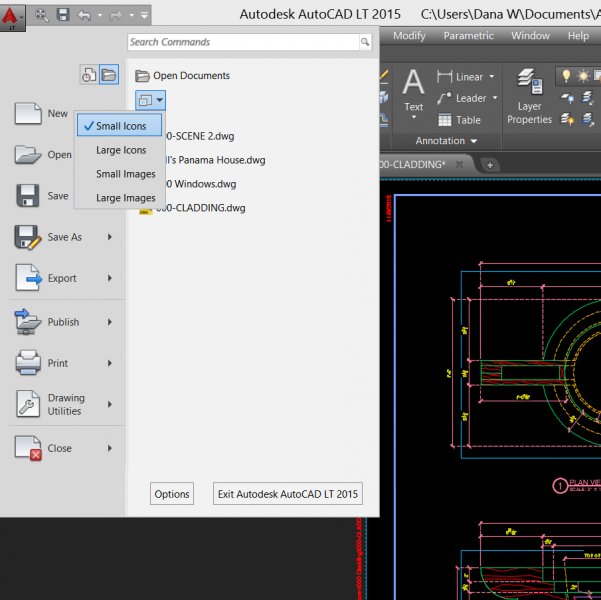The height and width of the screenshot is (600, 601).
Task: Expand the Export submenu arrow
Action: tap(110, 278)
